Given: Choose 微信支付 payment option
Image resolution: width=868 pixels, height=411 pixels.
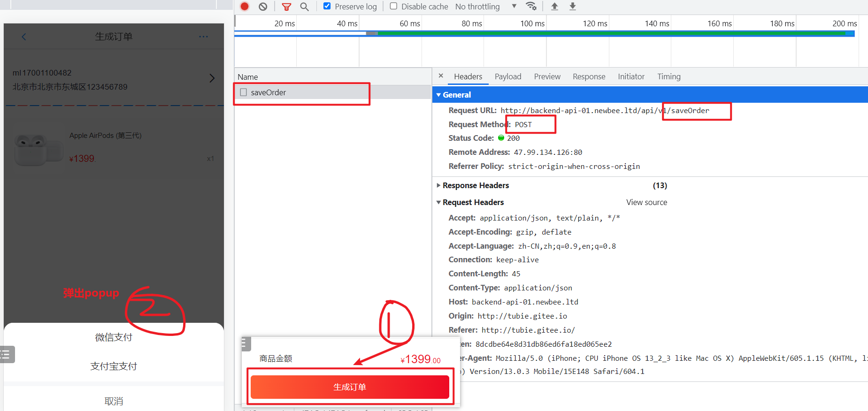Looking at the screenshot, I should [114, 337].
